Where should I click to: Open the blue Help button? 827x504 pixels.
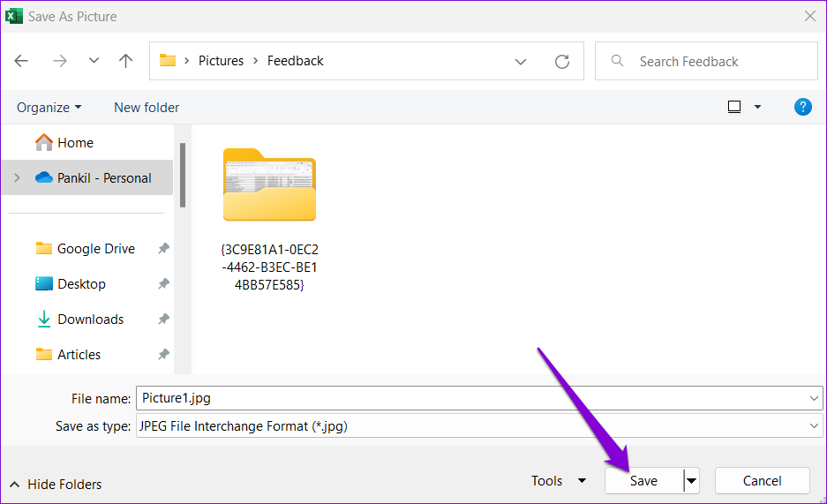(x=803, y=107)
